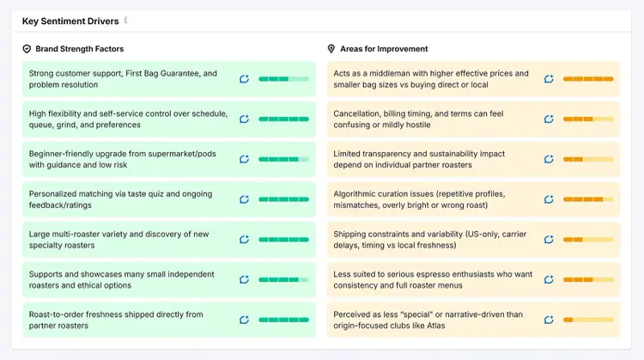
Task: Click the orange bar for Algorithmic curation issues
Action: coord(588,199)
